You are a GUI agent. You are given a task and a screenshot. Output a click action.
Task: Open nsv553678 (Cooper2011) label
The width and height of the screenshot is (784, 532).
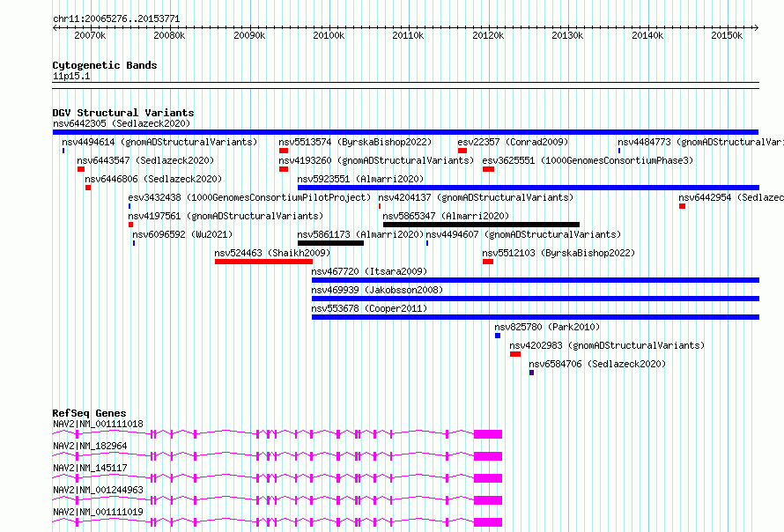pos(369,308)
